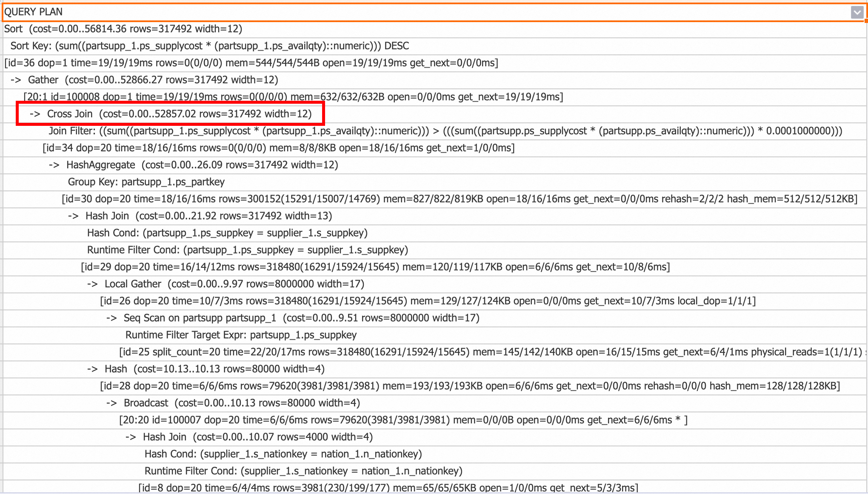Image resolution: width=868 pixels, height=494 pixels.
Task: Select the top Sort cost row
Action: [123, 29]
